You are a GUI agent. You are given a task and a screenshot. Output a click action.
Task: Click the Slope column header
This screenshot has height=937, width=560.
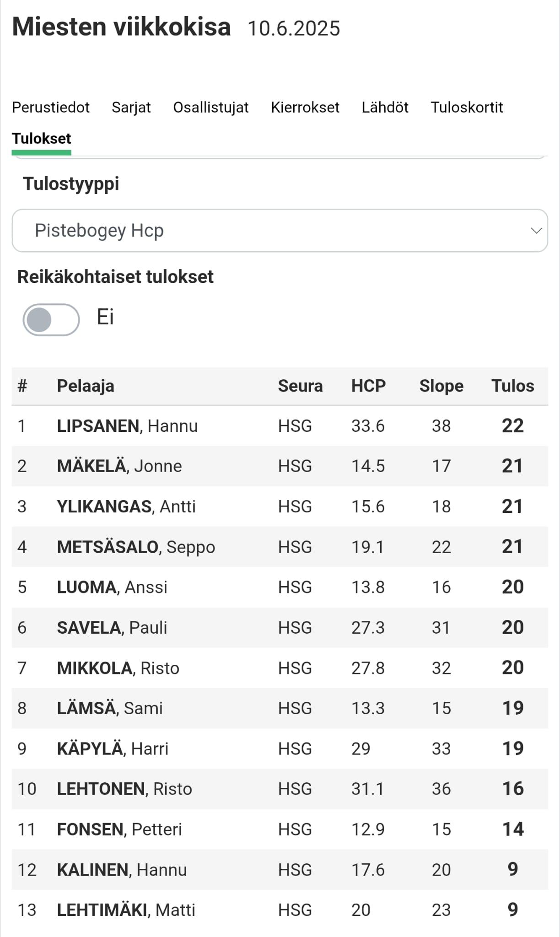click(x=441, y=386)
